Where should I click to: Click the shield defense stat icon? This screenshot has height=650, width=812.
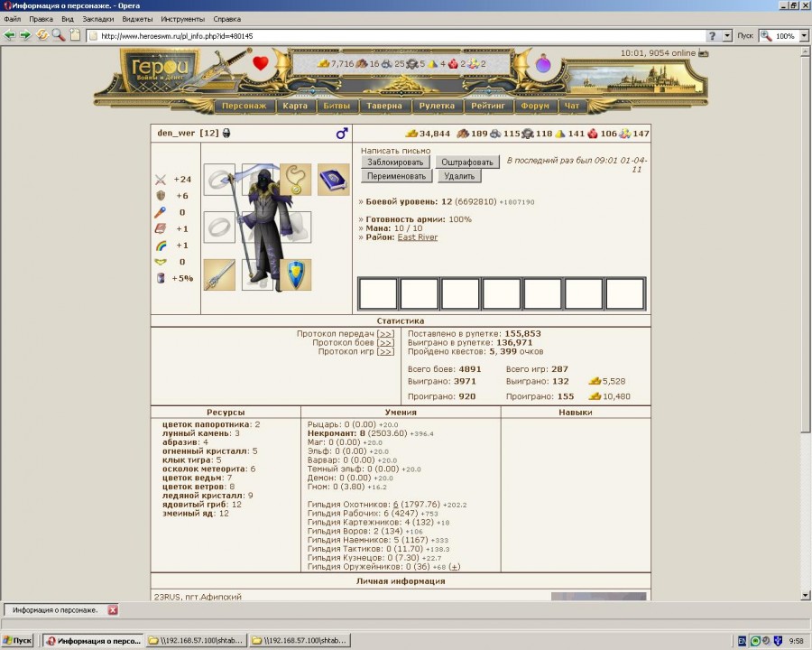tap(161, 196)
